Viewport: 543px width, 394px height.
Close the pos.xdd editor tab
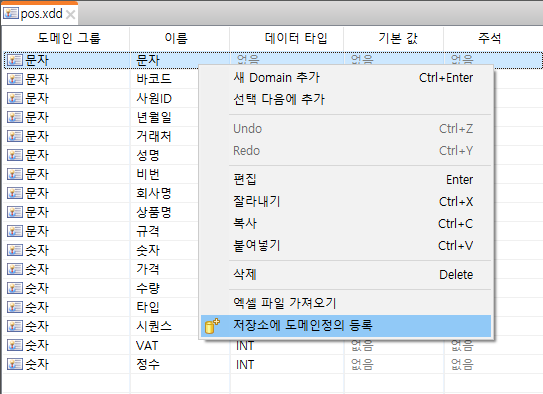(71, 15)
